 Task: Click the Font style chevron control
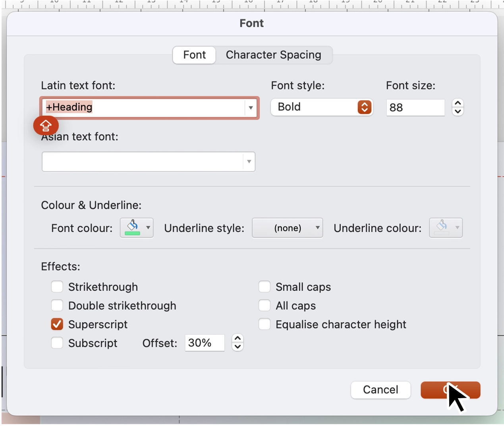click(x=364, y=107)
